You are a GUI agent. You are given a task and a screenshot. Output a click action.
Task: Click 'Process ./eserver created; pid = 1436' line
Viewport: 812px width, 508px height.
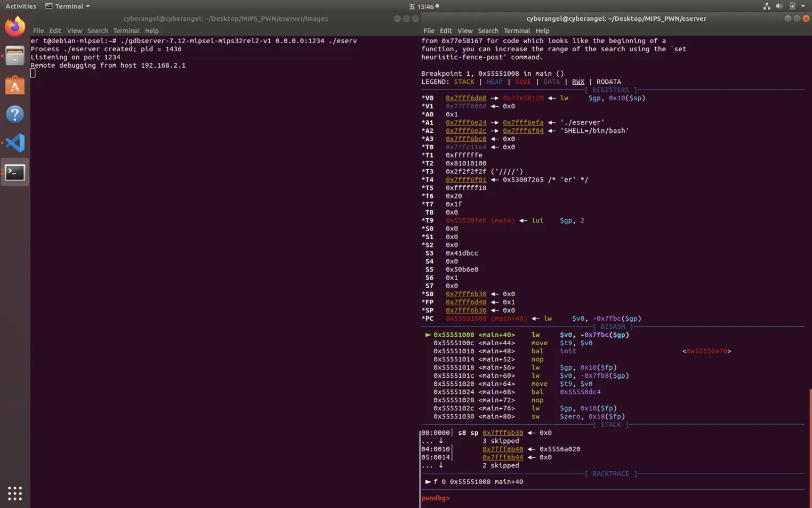coord(106,49)
